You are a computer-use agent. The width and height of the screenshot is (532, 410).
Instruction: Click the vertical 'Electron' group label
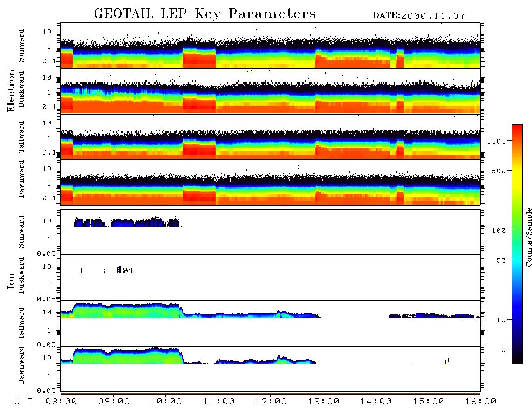(x=11, y=91)
